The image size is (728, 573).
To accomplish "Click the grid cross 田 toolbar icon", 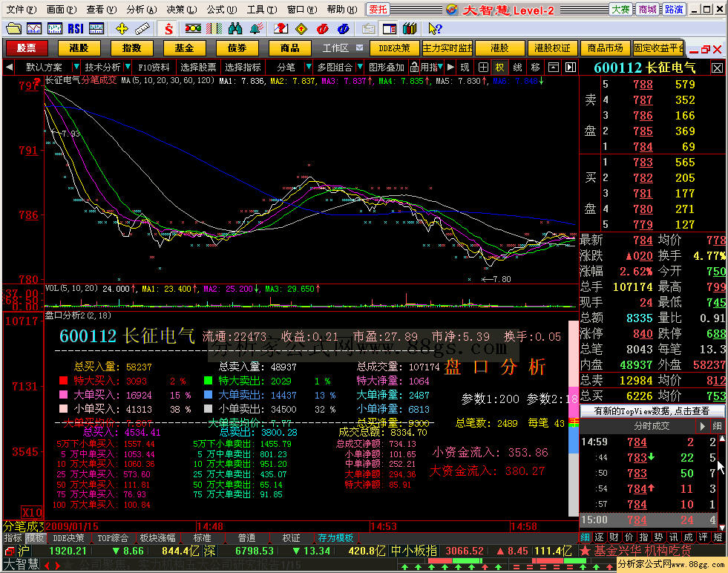I will (483, 68).
